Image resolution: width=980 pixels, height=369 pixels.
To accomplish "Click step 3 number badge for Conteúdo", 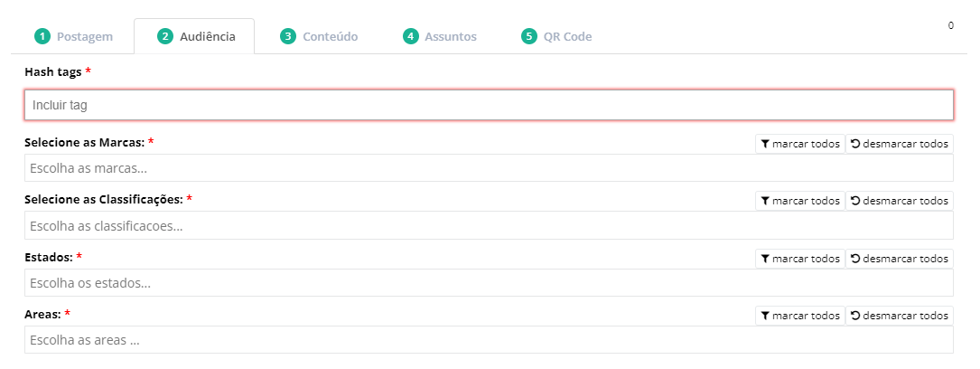I will (288, 37).
